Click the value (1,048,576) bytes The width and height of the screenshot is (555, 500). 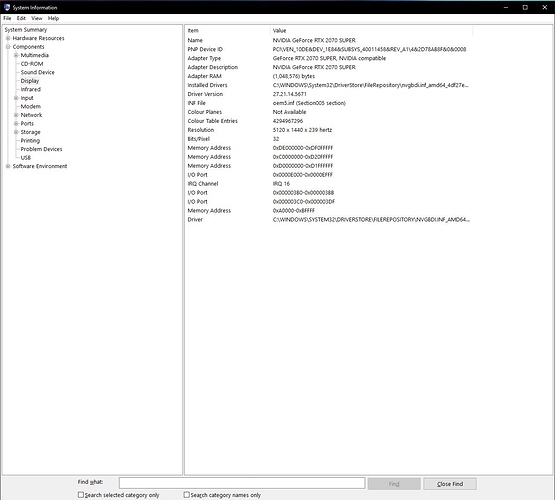click(294, 76)
